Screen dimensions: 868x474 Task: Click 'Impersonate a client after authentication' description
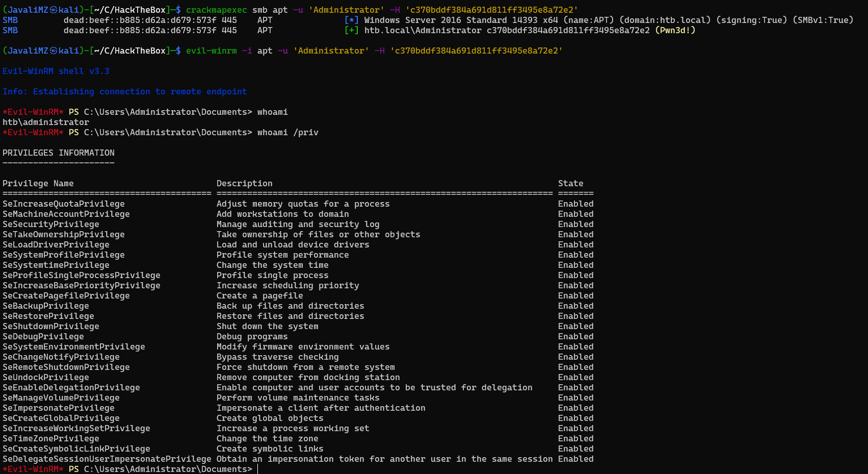[x=321, y=408]
